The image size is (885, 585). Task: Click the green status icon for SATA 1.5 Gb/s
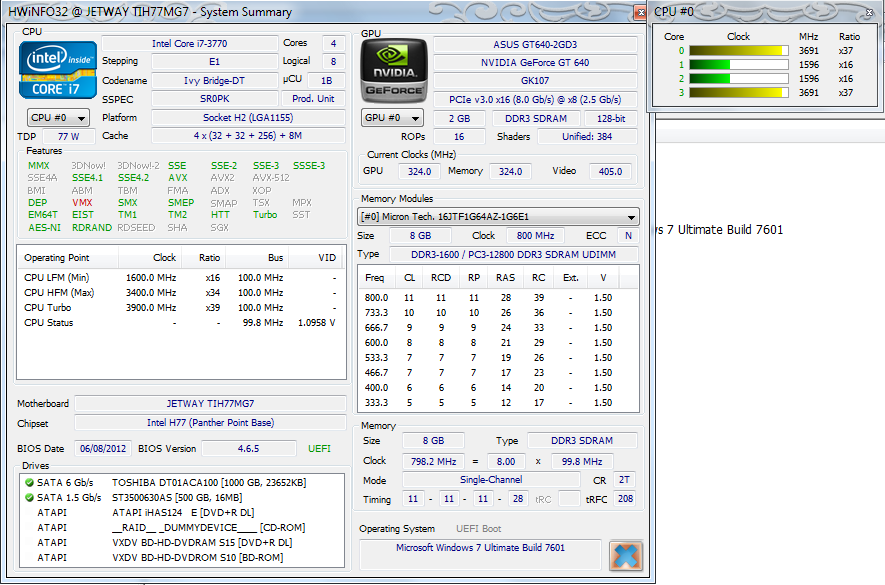(x=29, y=498)
